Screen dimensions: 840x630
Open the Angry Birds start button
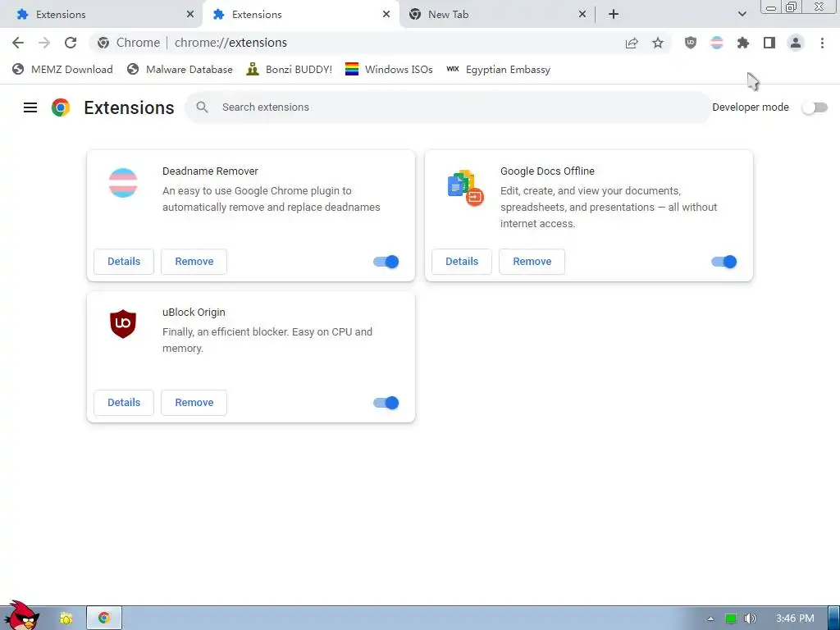pyautogui.click(x=21, y=615)
